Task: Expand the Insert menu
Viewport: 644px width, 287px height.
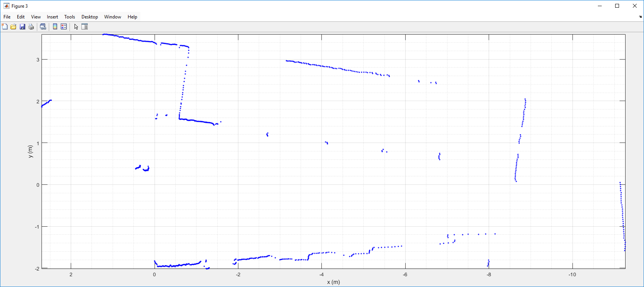Action: [x=52, y=17]
